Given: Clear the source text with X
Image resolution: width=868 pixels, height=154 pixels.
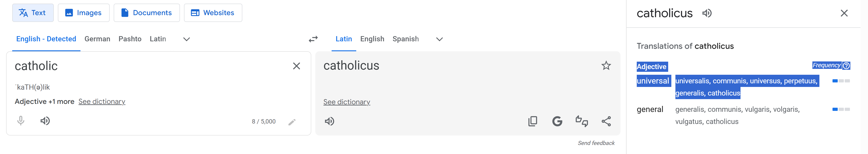Looking at the screenshot, I should tap(296, 66).
